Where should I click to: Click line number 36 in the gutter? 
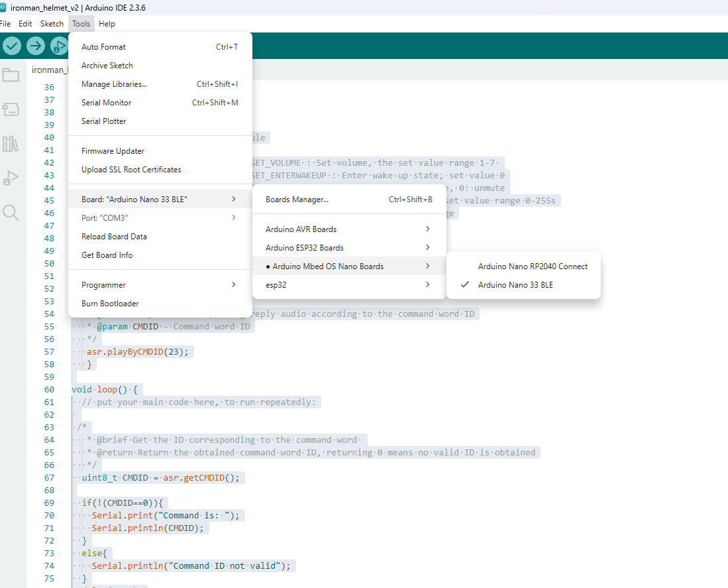click(x=49, y=88)
